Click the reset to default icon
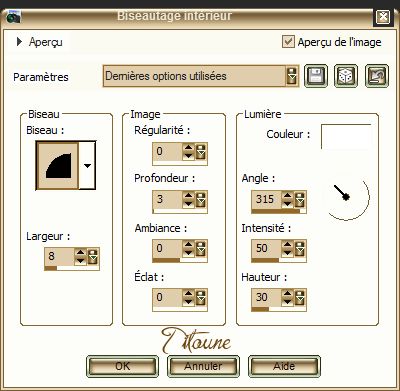 (377, 76)
